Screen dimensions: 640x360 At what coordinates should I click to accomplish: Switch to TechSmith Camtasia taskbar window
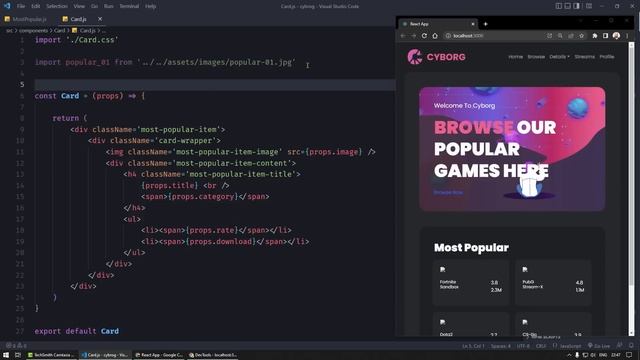pos(51,355)
